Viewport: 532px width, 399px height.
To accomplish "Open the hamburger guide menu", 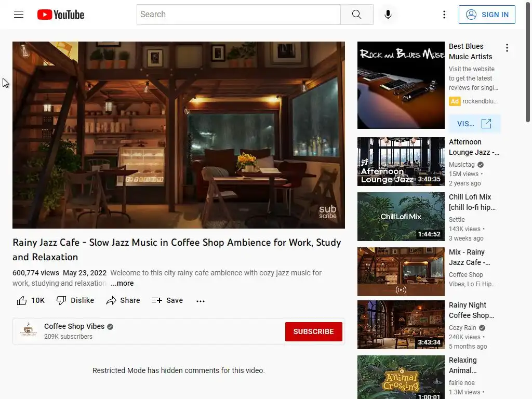I will (19, 14).
